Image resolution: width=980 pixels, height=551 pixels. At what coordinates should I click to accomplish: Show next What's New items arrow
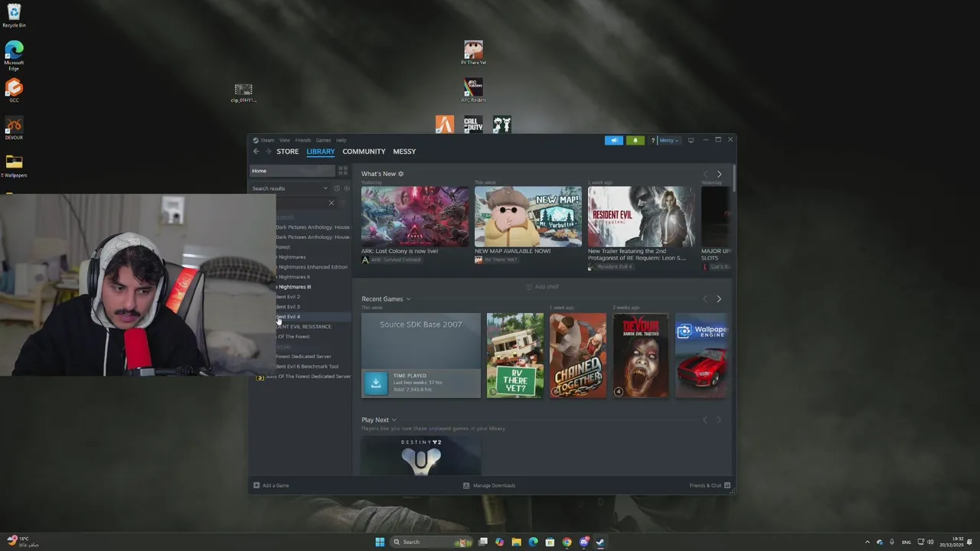[718, 174]
